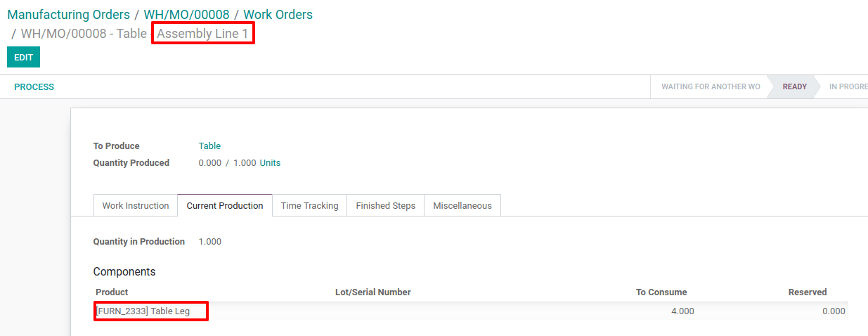Screen dimensions: 868x336
Task: Open the Work Orders breadcrumb link
Action: tap(278, 15)
